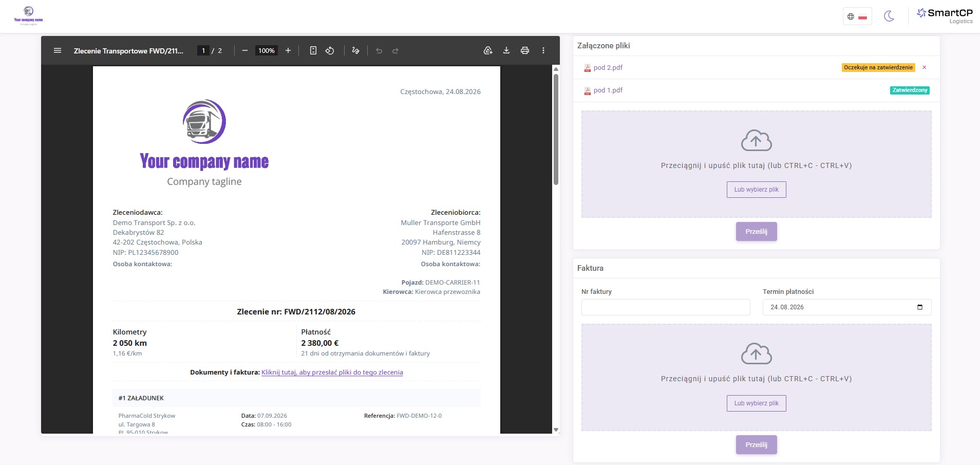
Task: Click the 'Muller Transporte GmbH' text
Action: point(441,222)
